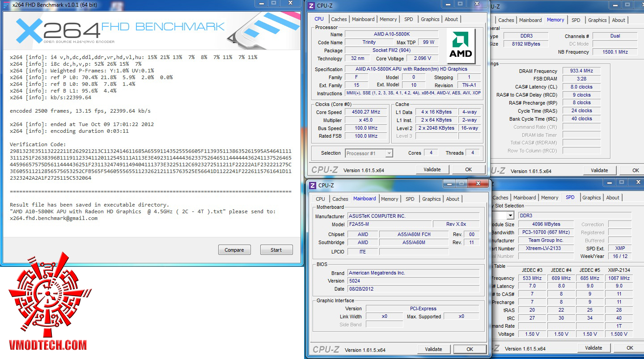The height and width of the screenshot is (359, 644).
Task: Click OK in the SPD window
Action: point(630,348)
